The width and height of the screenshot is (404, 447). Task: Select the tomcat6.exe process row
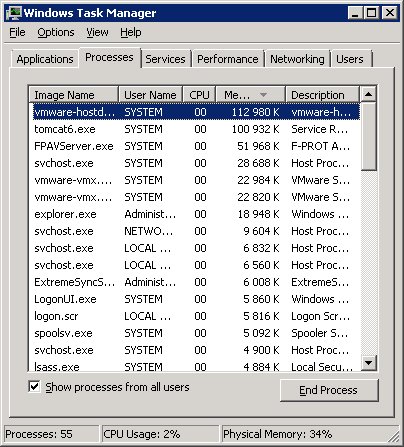click(x=196, y=129)
